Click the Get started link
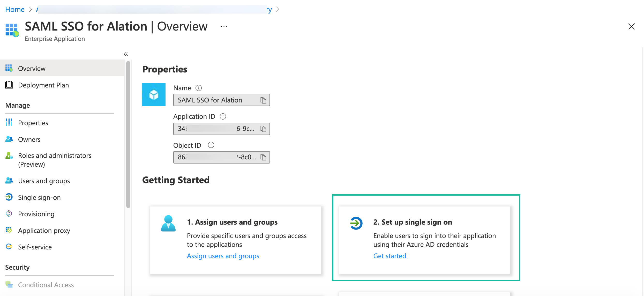This screenshot has height=296, width=644. (x=390, y=256)
